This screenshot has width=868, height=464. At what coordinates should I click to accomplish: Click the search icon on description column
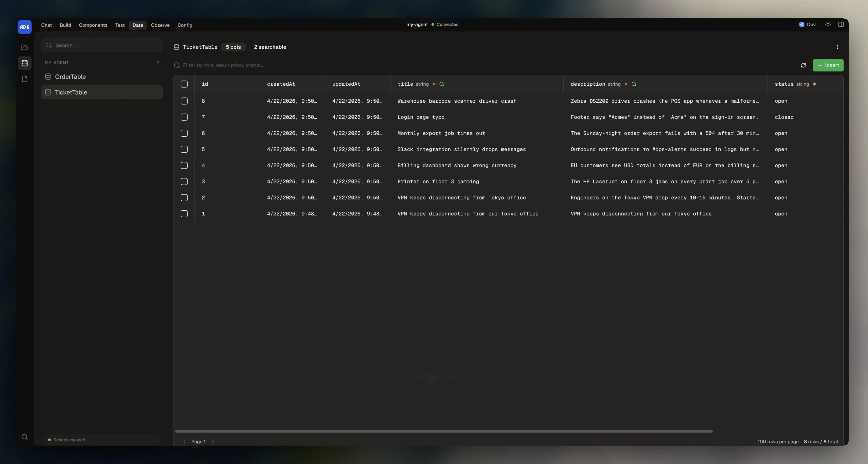(x=634, y=84)
